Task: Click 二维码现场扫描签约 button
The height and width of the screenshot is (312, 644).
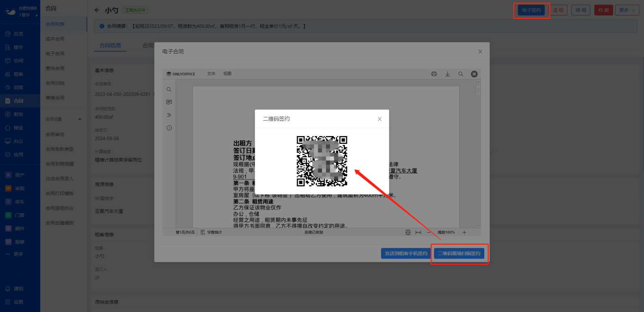Action: pyautogui.click(x=459, y=253)
